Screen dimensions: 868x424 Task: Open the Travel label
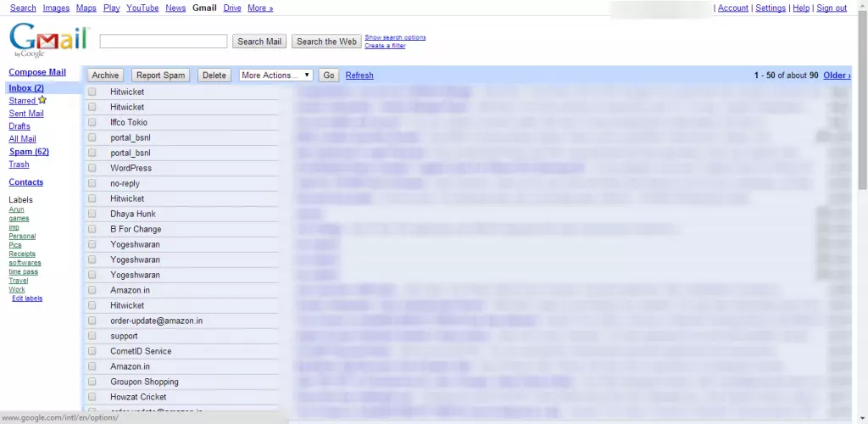point(18,281)
